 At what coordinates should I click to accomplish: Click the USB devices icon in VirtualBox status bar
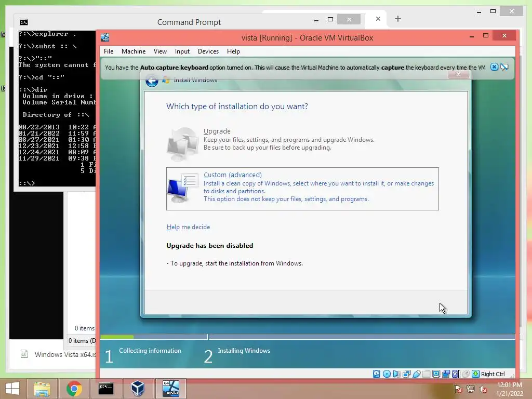[x=416, y=374]
